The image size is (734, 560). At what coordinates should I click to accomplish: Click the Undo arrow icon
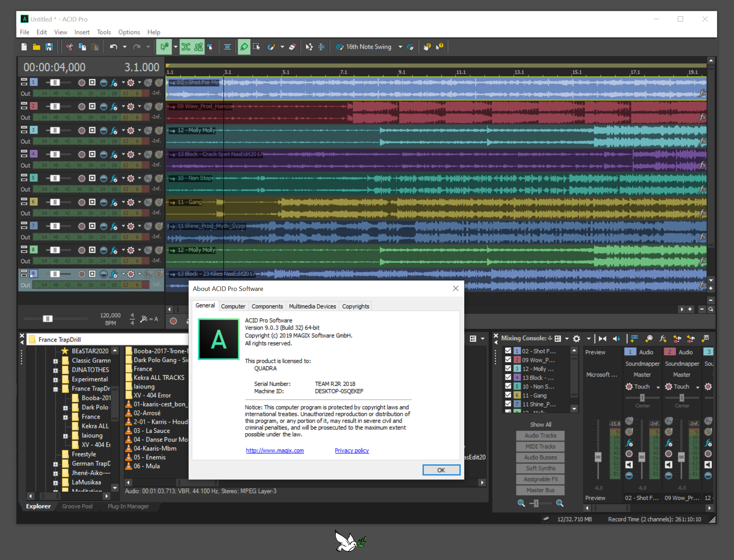[x=113, y=47]
